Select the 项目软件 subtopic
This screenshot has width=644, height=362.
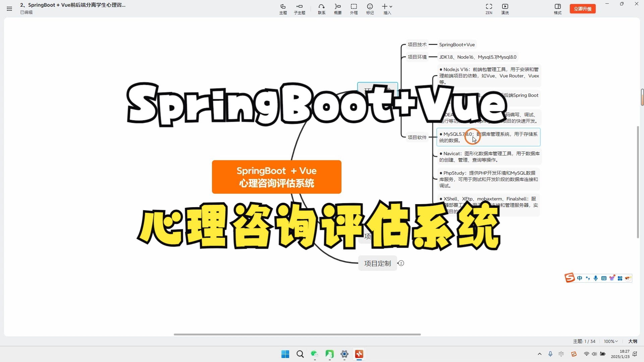417,137
